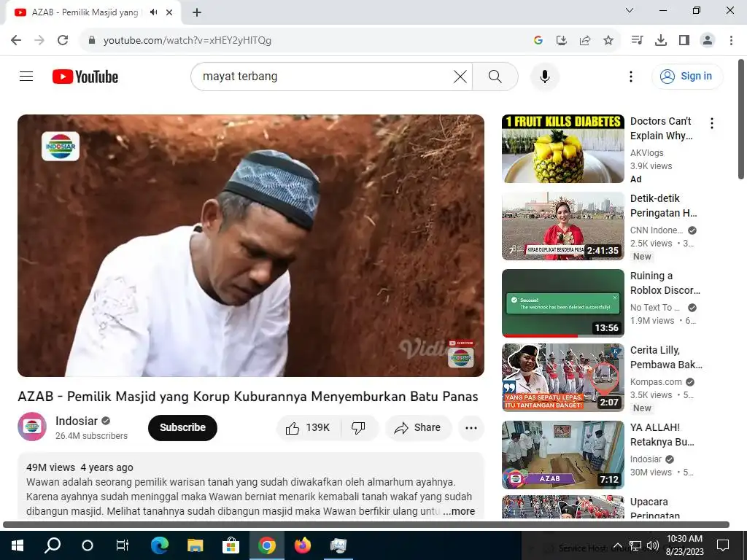Screen dimensions: 747x560
Task: Click the Google icon in address bar
Action: pos(538,40)
